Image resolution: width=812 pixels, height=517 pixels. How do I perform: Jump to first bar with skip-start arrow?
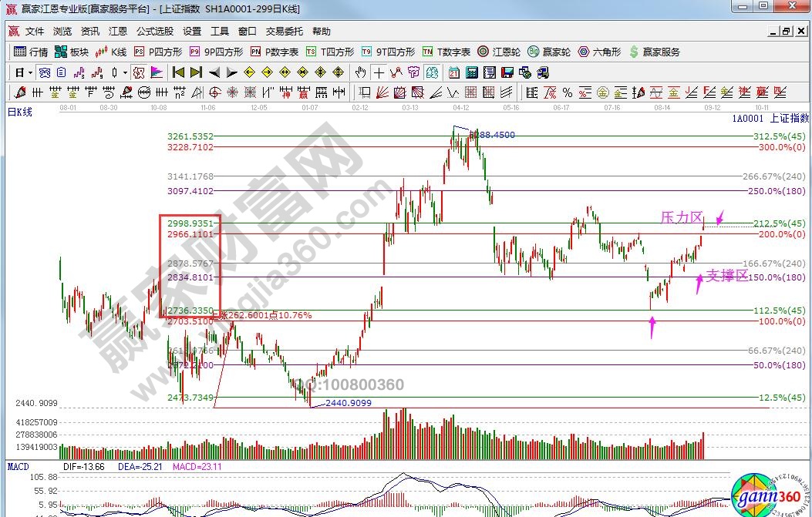(x=178, y=72)
